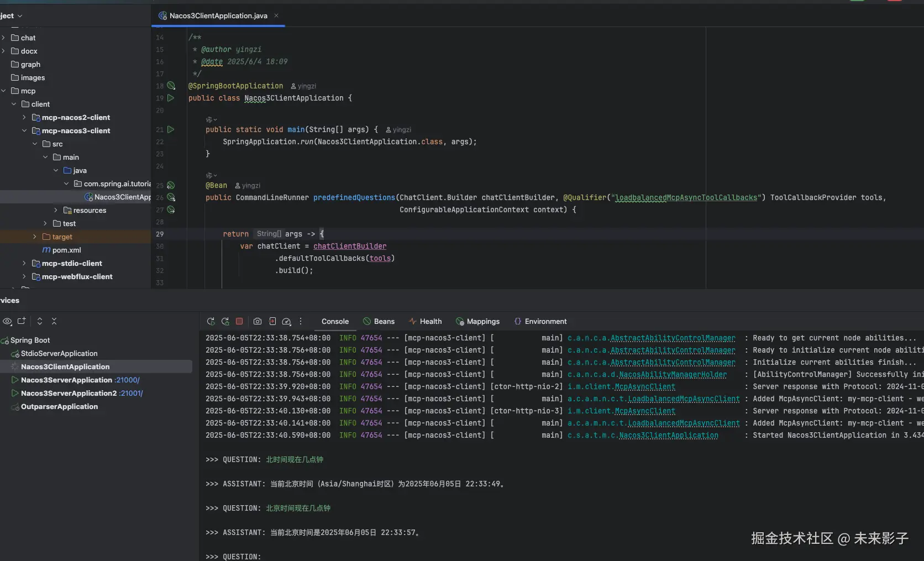The height and width of the screenshot is (561, 924).
Task: Select graph folder in project tree
Action: point(25,64)
